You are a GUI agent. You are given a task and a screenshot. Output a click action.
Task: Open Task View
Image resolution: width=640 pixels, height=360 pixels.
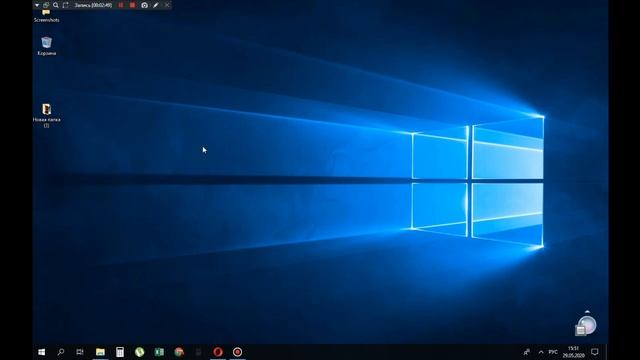(x=80, y=352)
